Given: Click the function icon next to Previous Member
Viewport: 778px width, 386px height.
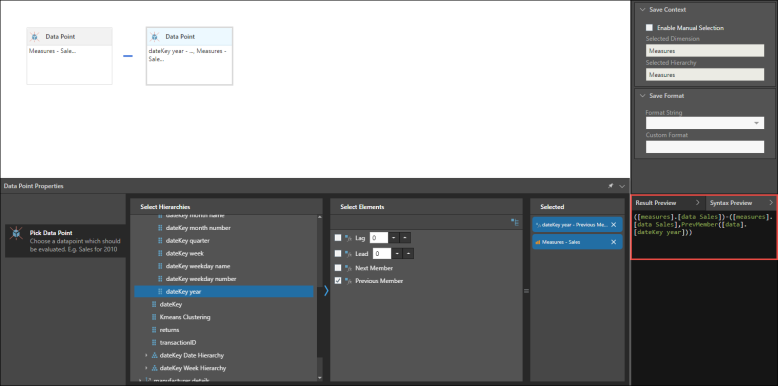Looking at the screenshot, I should (348, 281).
